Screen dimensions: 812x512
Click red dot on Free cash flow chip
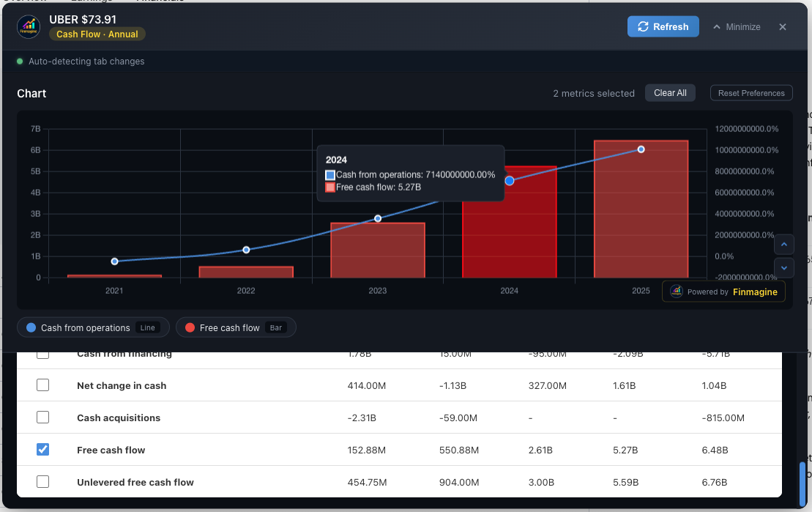coord(190,328)
